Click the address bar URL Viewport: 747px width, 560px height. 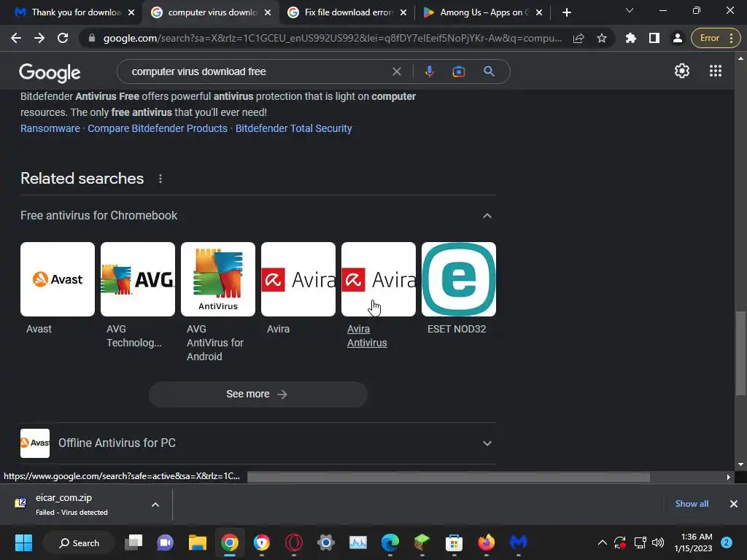click(x=332, y=38)
